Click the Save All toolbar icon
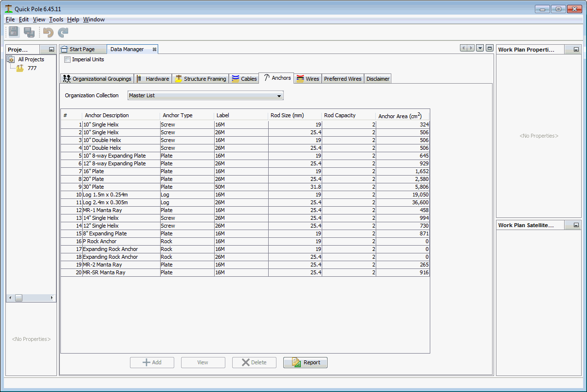This screenshot has width=587, height=392. (29, 32)
